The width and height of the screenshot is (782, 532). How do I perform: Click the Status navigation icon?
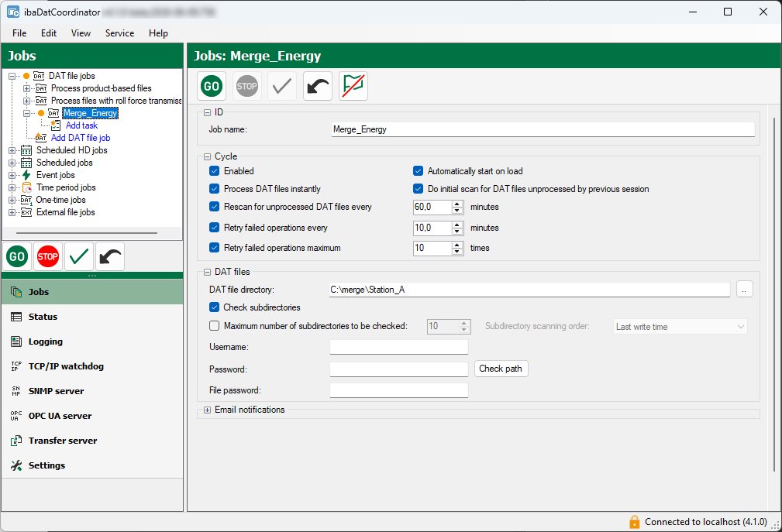point(16,317)
